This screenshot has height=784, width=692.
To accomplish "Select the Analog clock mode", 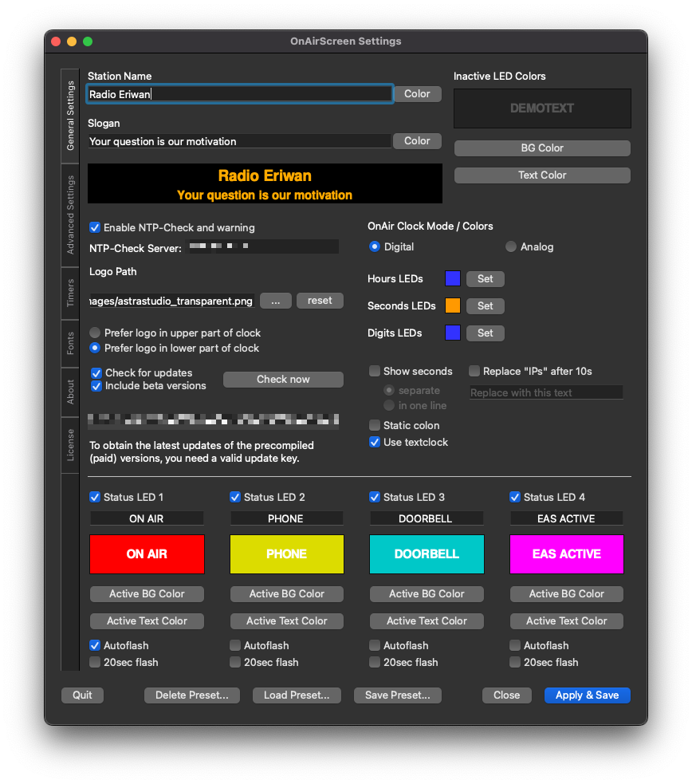I will pos(511,247).
